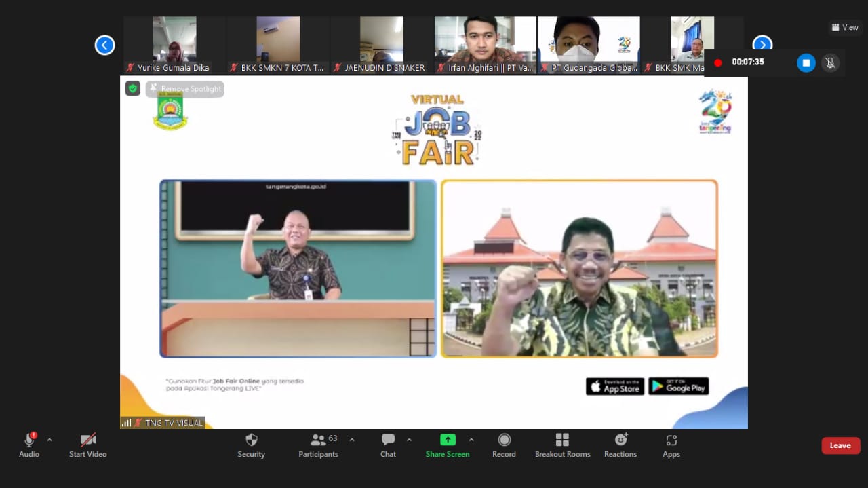The width and height of the screenshot is (868, 488).
Task: Expand the Participants options chevron
Action: pos(352,440)
